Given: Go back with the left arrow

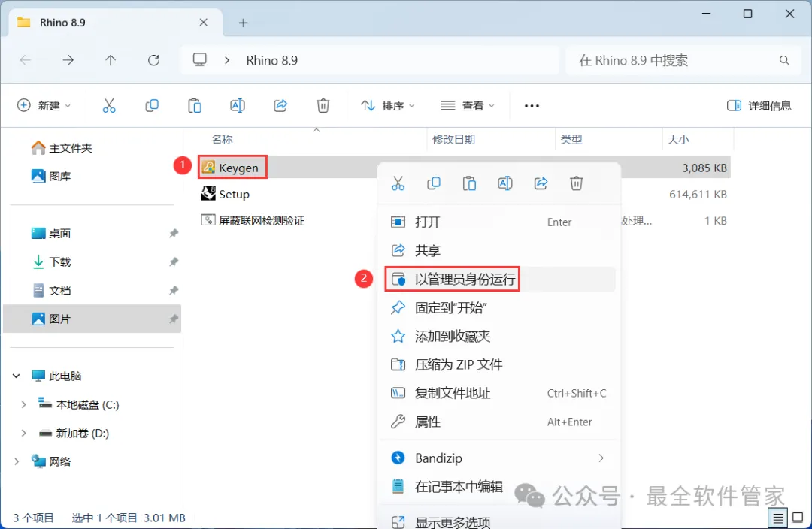Looking at the screenshot, I should 25,60.
